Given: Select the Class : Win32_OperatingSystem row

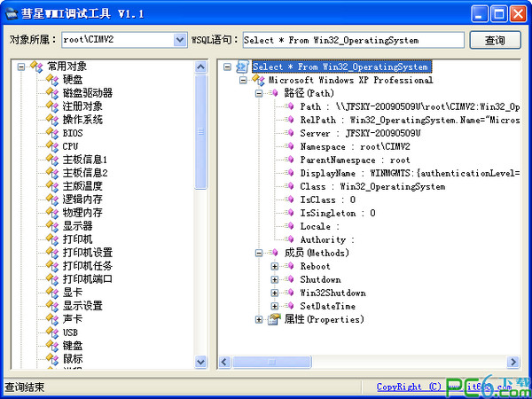Looking at the screenshot, I should (x=372, y=186).
